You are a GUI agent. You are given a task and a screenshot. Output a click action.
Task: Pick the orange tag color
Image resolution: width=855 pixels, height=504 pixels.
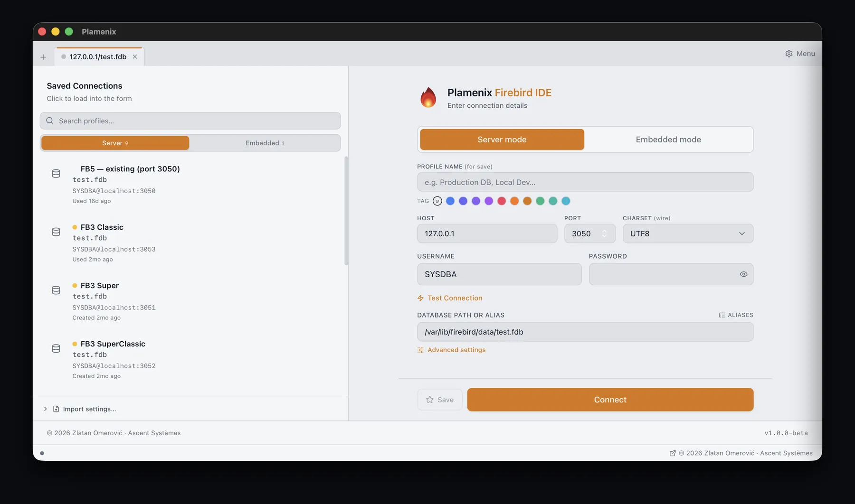tap(514, 201)
